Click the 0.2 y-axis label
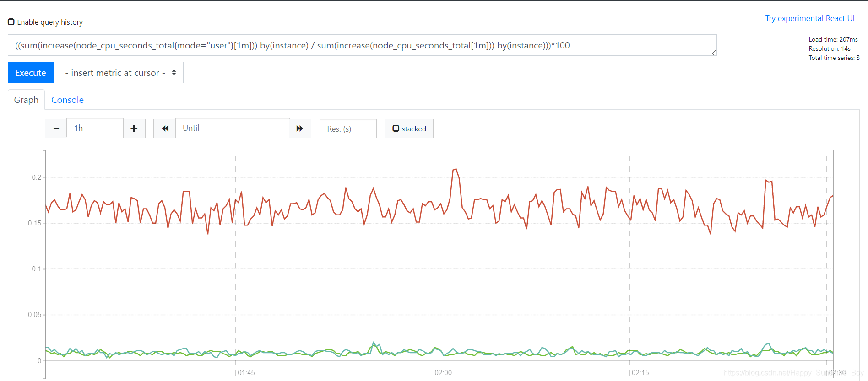 click(x=36, y=177)
